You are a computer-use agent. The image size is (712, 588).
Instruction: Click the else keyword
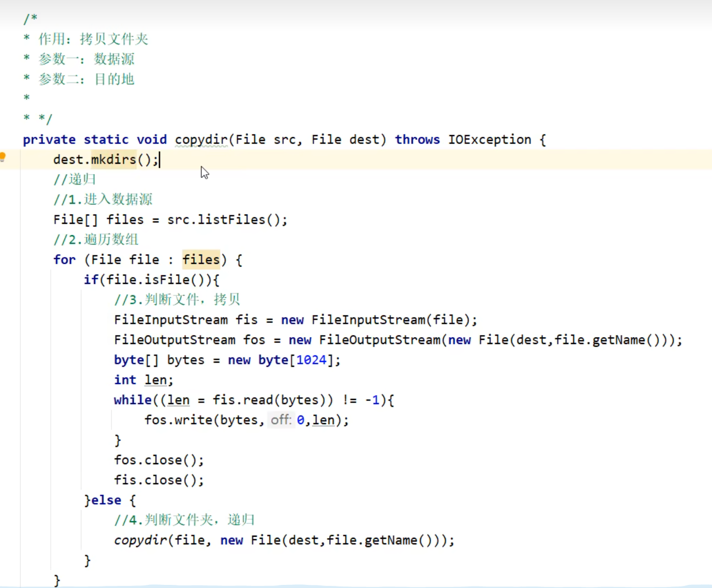coord(106,500)
